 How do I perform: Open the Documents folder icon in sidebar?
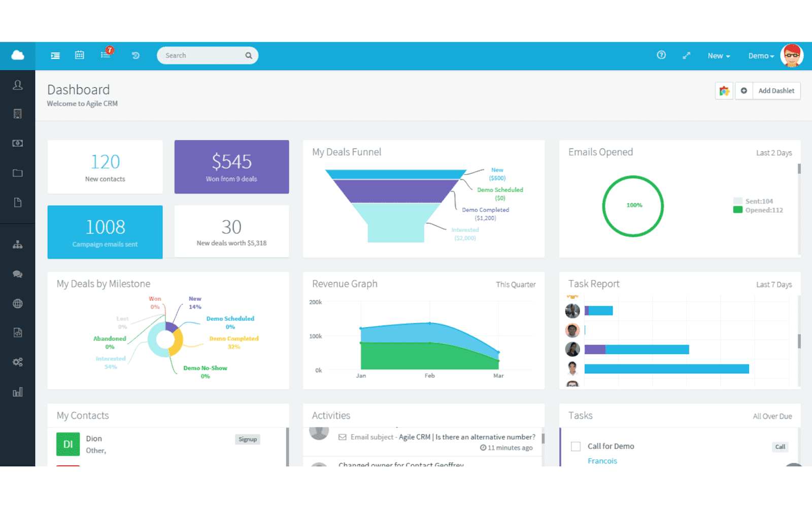point(18,173)
